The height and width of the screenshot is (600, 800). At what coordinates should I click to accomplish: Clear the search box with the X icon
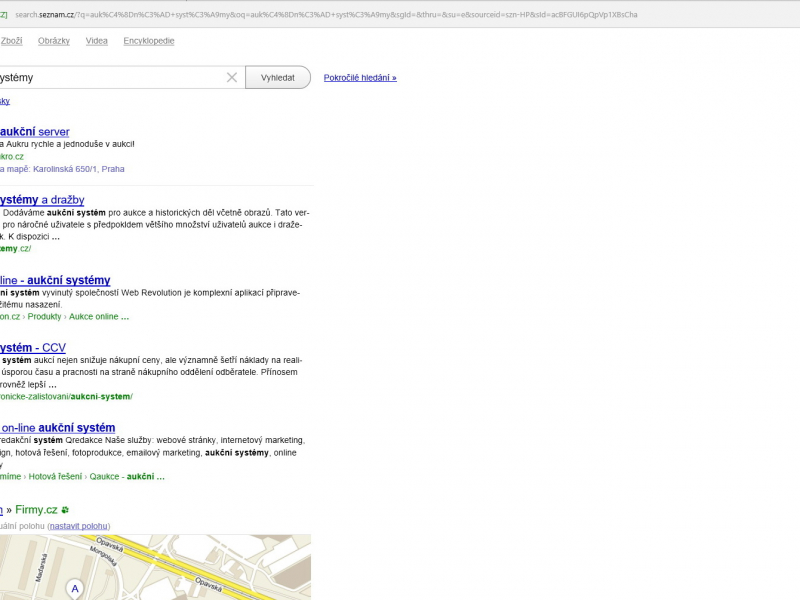click(x=232, y=77)
